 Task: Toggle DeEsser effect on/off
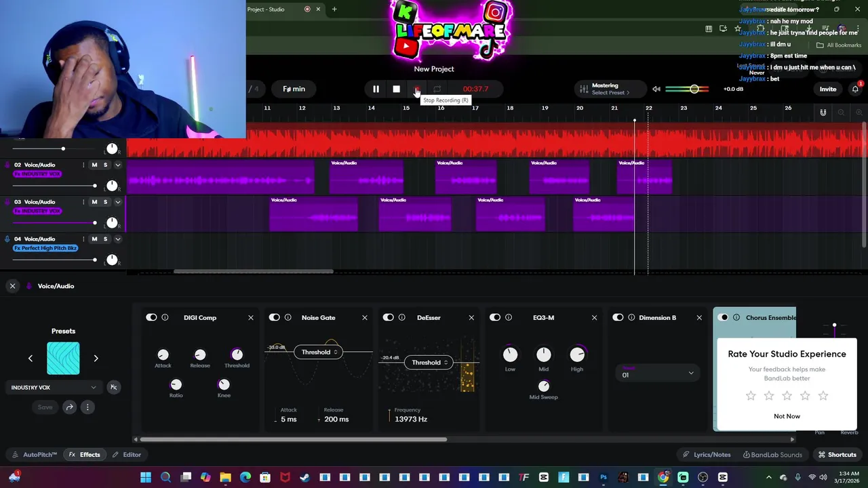tap(388, 317)
